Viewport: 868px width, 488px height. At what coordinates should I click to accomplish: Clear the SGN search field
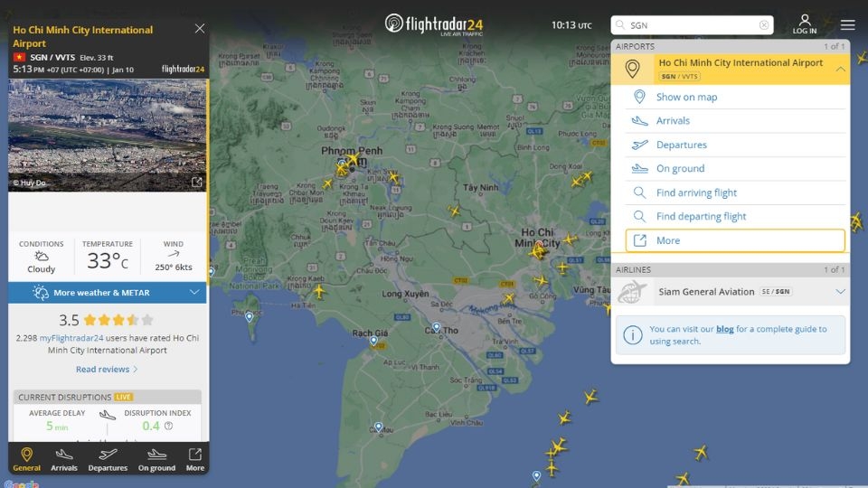click(x=764, y=25)
